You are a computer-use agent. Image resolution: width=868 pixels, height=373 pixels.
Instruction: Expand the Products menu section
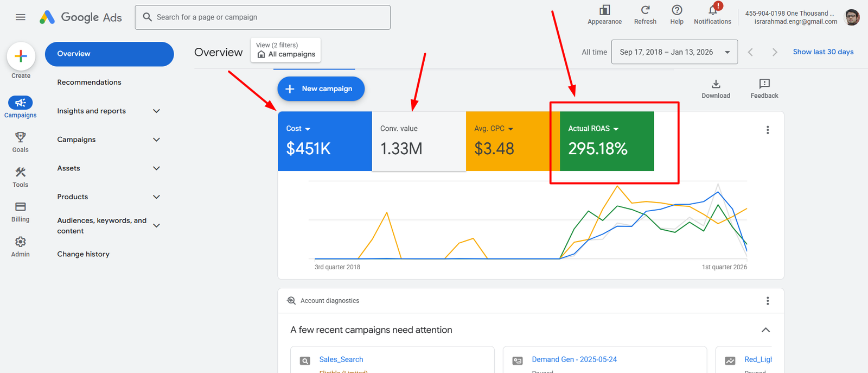pos(156,197)
